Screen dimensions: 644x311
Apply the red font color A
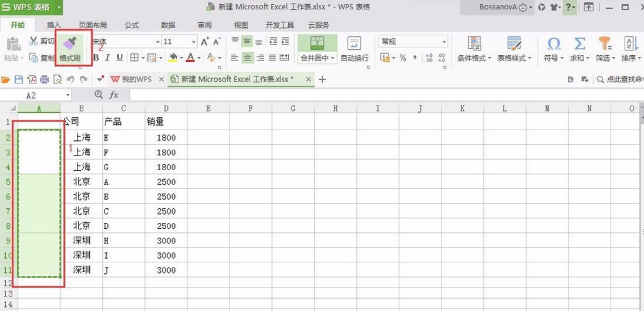pyautogui.click(x=190, y=58)
